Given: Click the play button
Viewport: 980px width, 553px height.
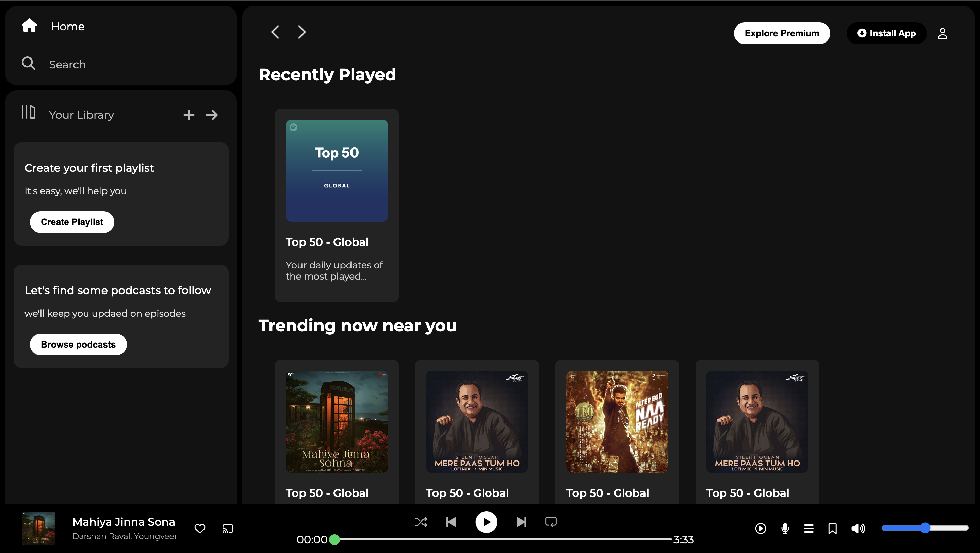Looking at the screenshot, I should 486,522.
